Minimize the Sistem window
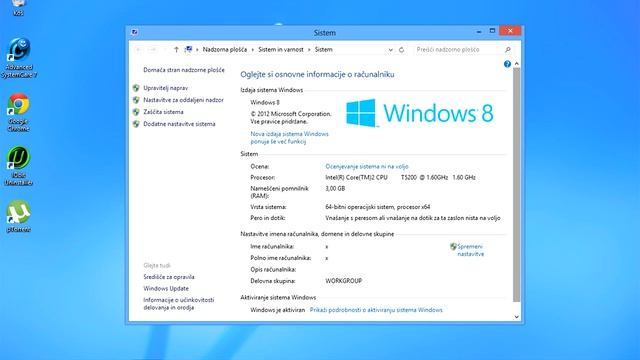The height and width of the screenshot is (360, 640). click(479, 31)
